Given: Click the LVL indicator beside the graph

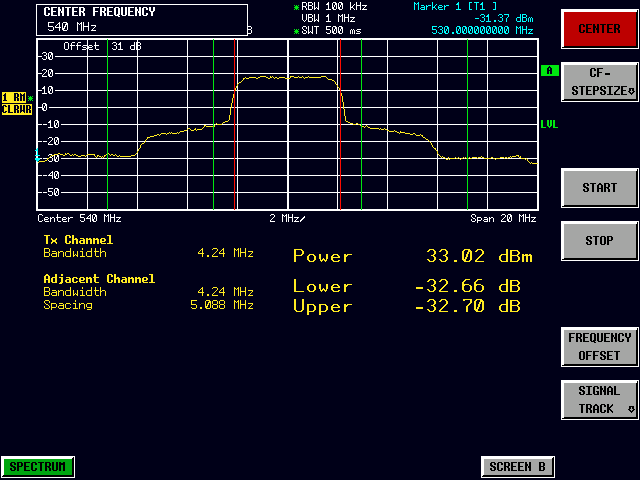Looking at the screenshot, I should coord(549,124).
